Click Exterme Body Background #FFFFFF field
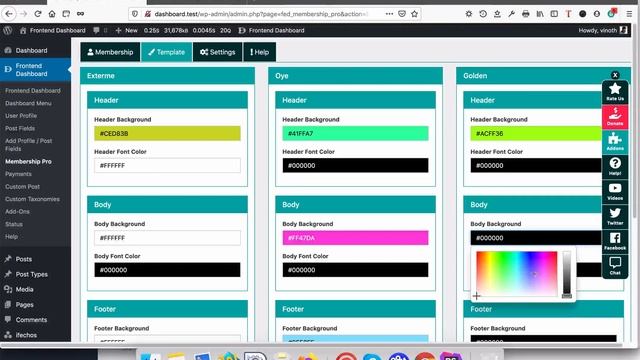Image resolution: width=640 pixels, height=360 pixels. 167,238
